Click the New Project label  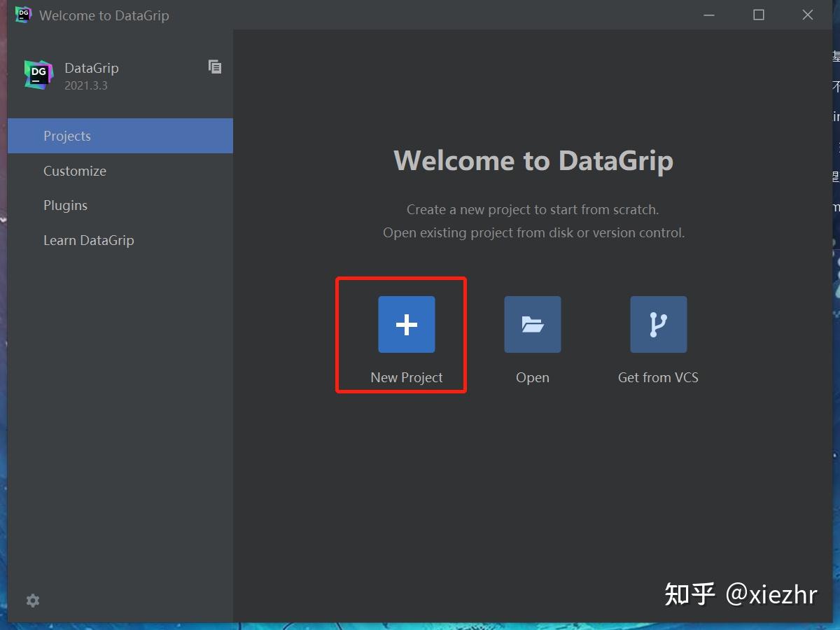(x=407, y=377)
